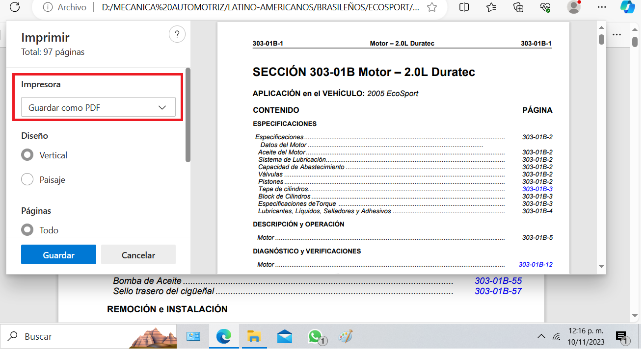
Task: Click Cancelar button
Action: coord(138,255)
